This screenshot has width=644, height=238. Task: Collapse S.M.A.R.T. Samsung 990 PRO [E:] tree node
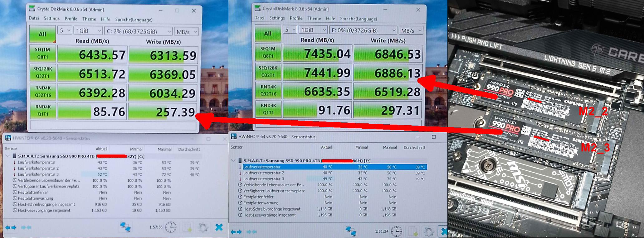click(233, 160)
